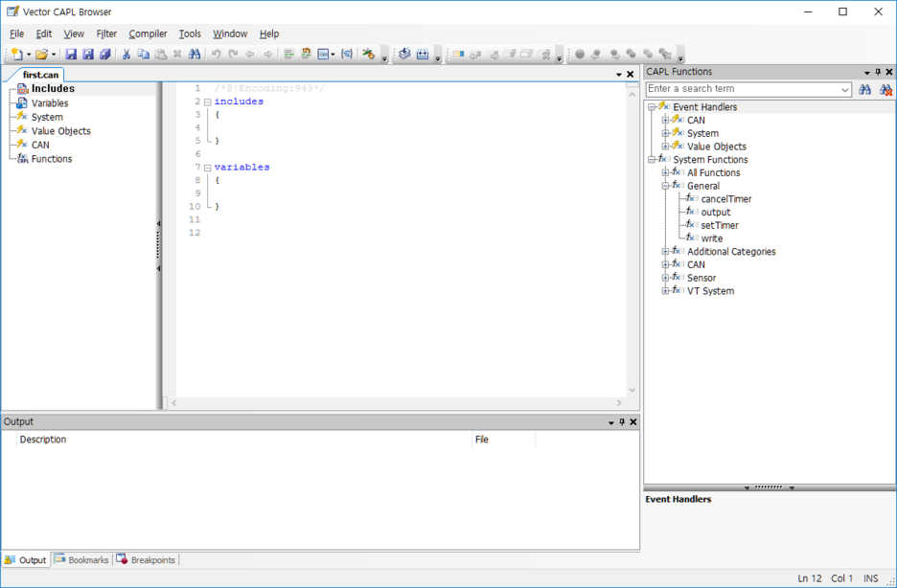Image resolution: width=897 pixels, height=588 pixels.
Task: Expand the All Functions node
Action: pyautogui.click(x=665, y=173)
